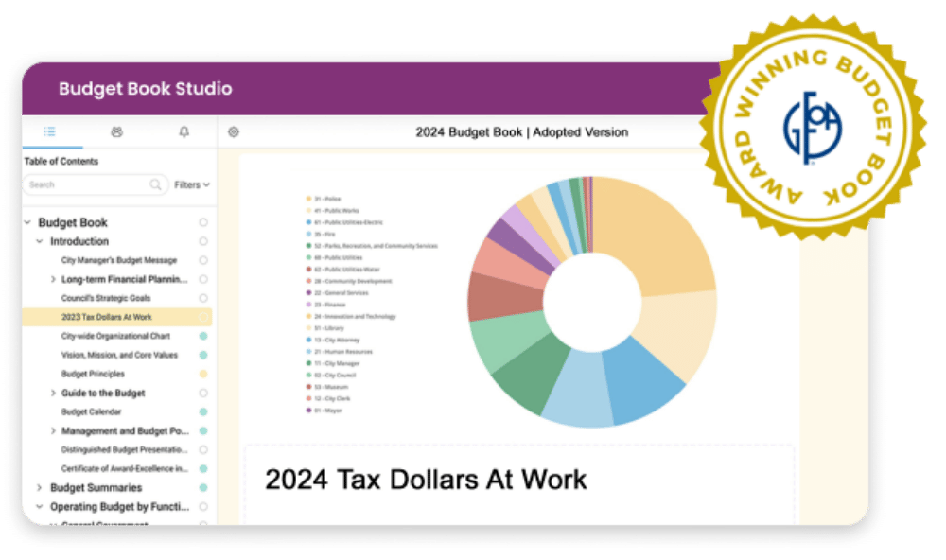Toggle Vision, Mission, and Core Values status dot
Screen dimensions: 946x560
pos(203,355)
